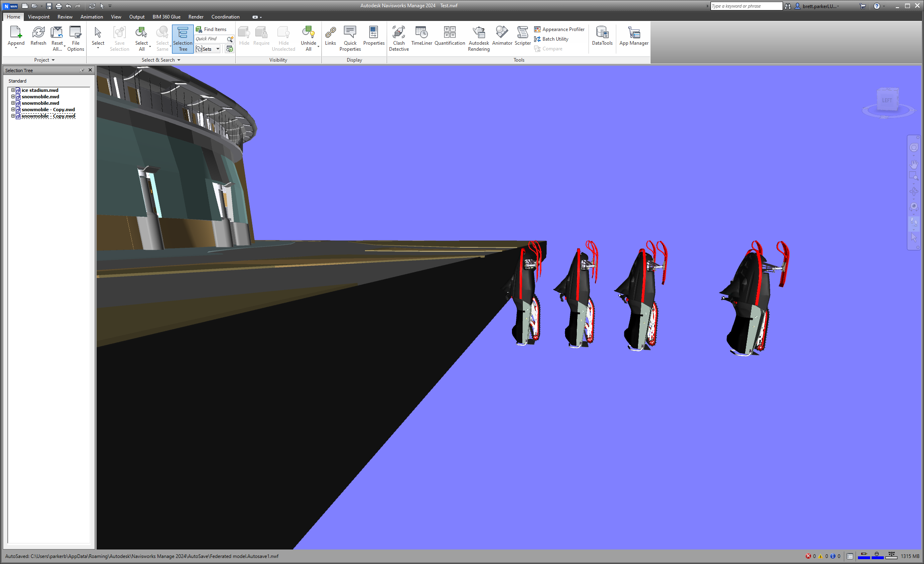Open the Sets dropdown
This screenshot has width=924, height=564.
(x=218, y=49)
